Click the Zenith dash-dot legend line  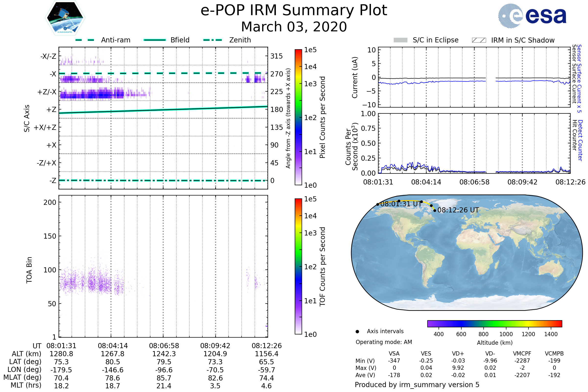[x=212, y=40]
